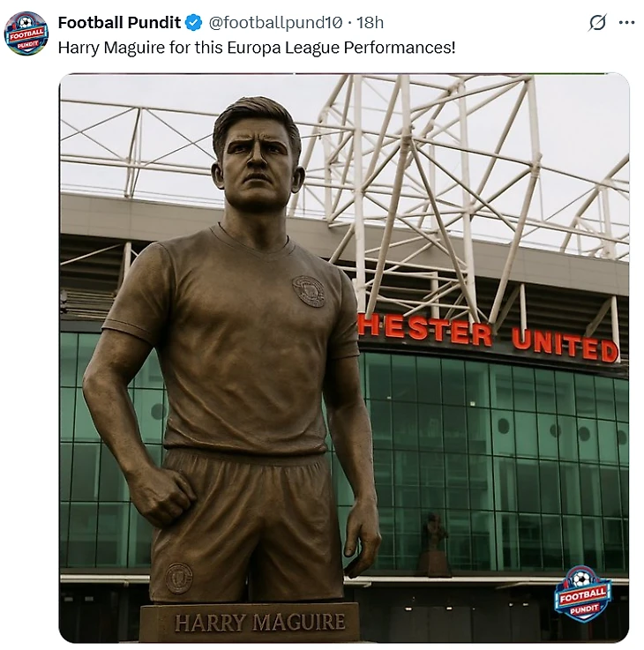Click the statue's bronze face
This screenshot has width=644, height=650.
click(257, 166)
